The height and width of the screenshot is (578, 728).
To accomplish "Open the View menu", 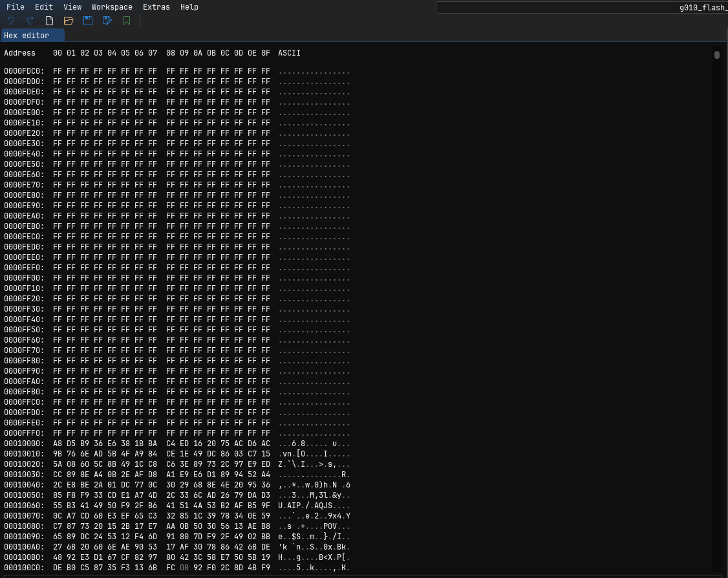I will [x=72, y=7].
